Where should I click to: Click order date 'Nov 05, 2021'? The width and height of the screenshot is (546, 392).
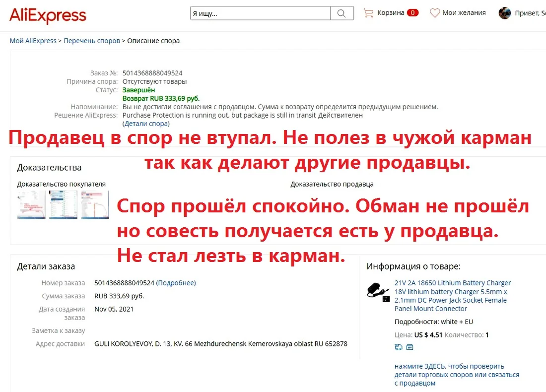pos(114,309)
